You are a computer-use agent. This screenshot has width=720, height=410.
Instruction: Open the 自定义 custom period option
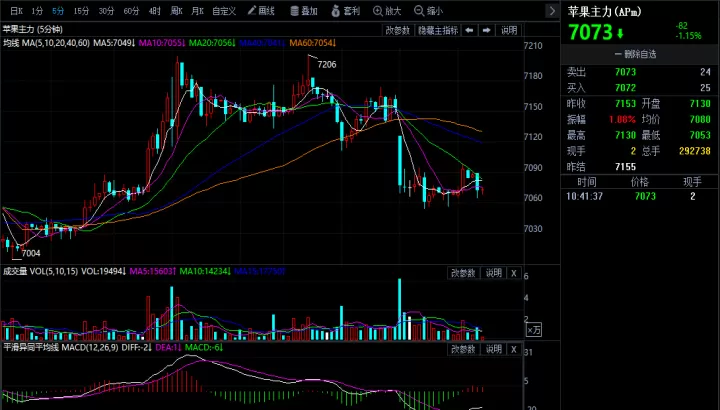[x=224, y=11]
